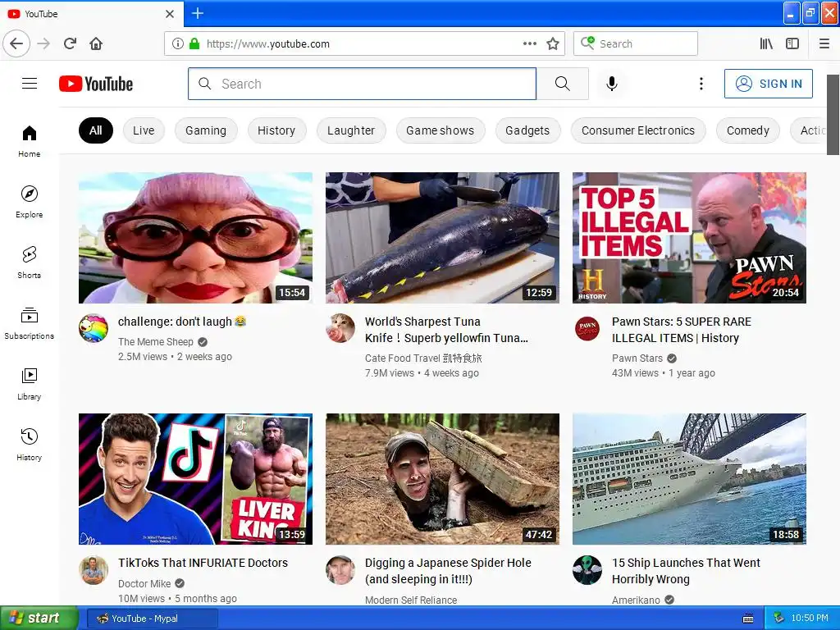
Task: Bookmark this page with star icon
Action: 553,43
